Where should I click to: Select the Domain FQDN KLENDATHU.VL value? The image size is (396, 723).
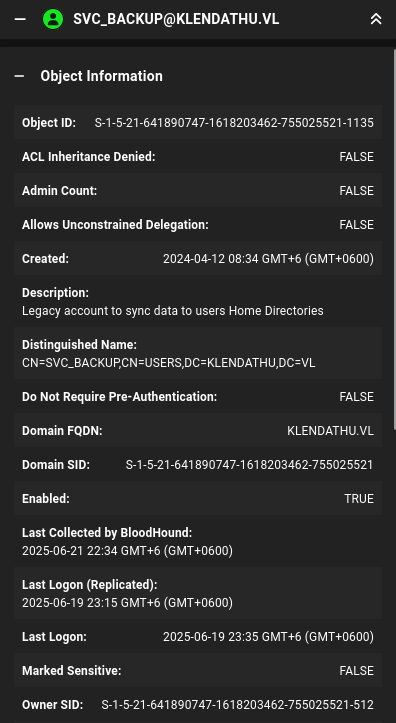tap(330, 431)
